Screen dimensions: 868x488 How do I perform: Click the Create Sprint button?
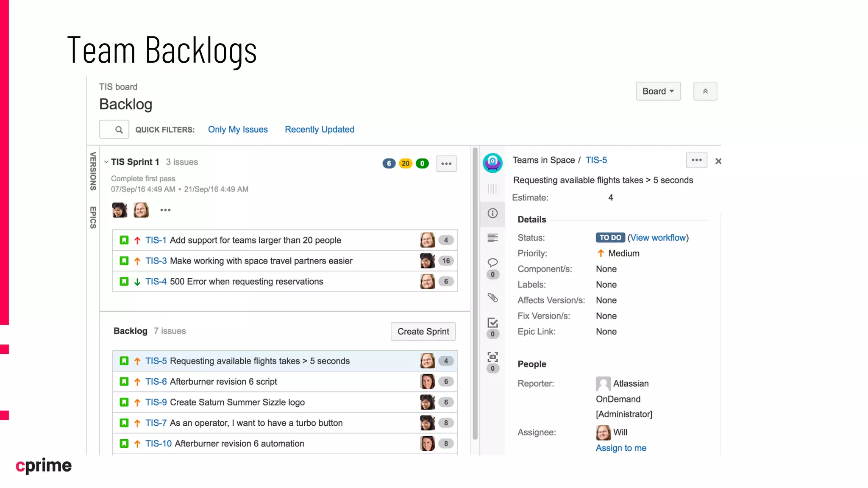(423, 331)
